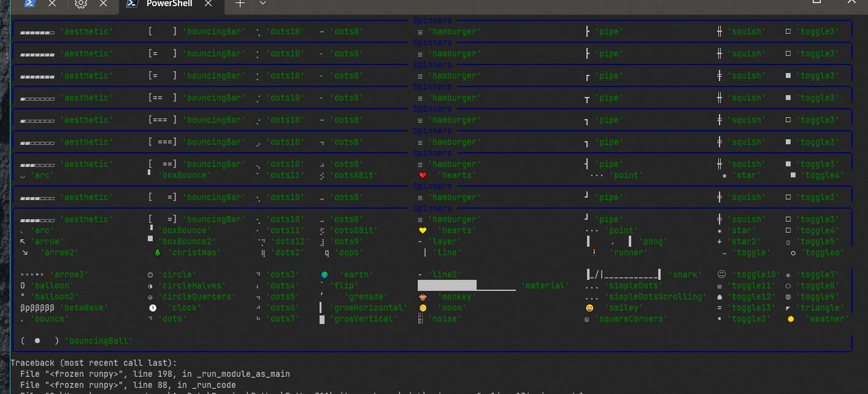This screenshot has width=868, height=394.
Task: Click the monkey emoji spinner icon
Action: pyautogui.click(x=421, y=296)
